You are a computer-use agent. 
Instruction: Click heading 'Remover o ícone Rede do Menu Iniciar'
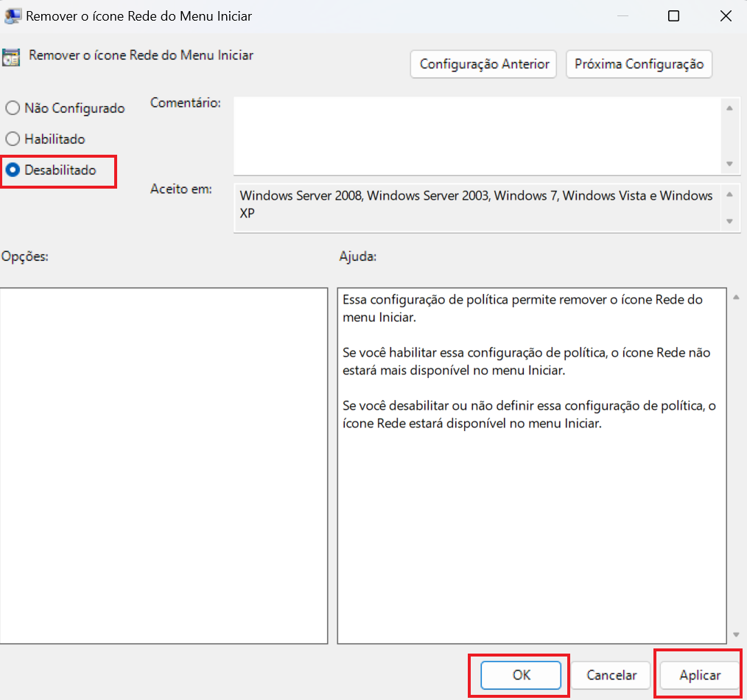click(141, 55)
